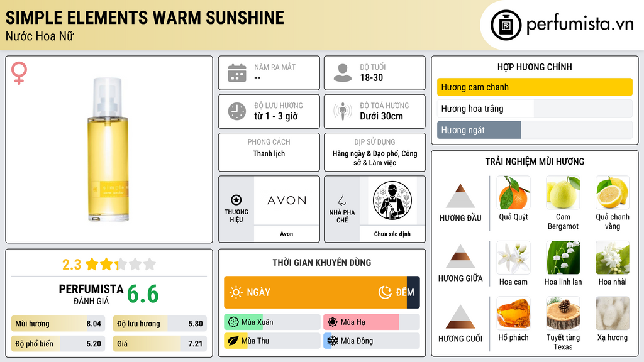Click the sun icon for Mùa Hạ

(333, 322)
